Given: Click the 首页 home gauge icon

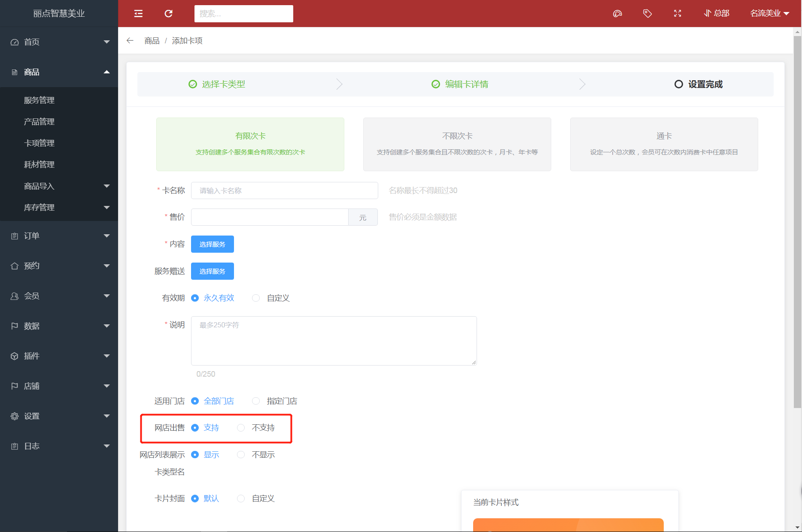Looking at the screenshot, I should coord(15,42).
